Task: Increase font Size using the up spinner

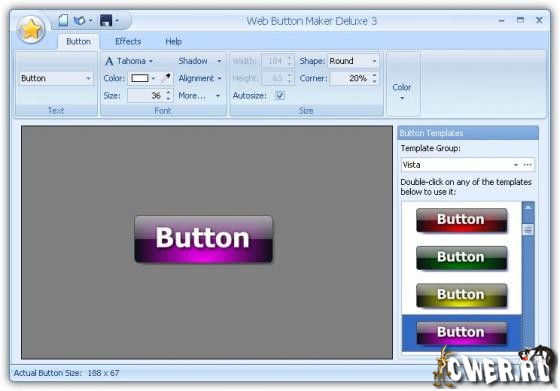Action: (168, 92)
